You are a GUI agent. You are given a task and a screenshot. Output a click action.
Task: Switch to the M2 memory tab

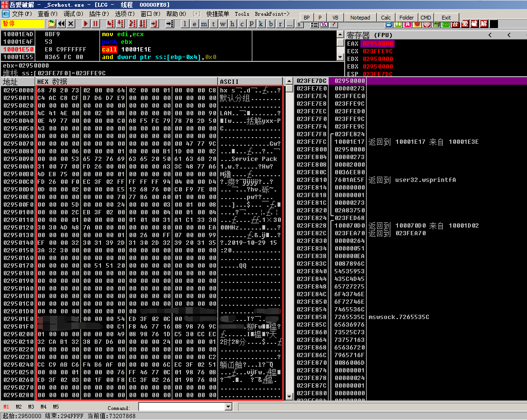[x=19, y=407]
